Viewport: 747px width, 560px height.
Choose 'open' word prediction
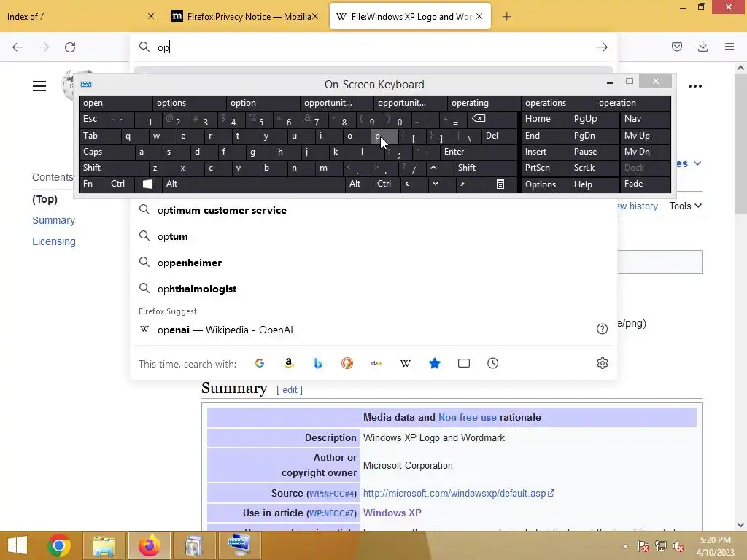click(x=116, y=103)
